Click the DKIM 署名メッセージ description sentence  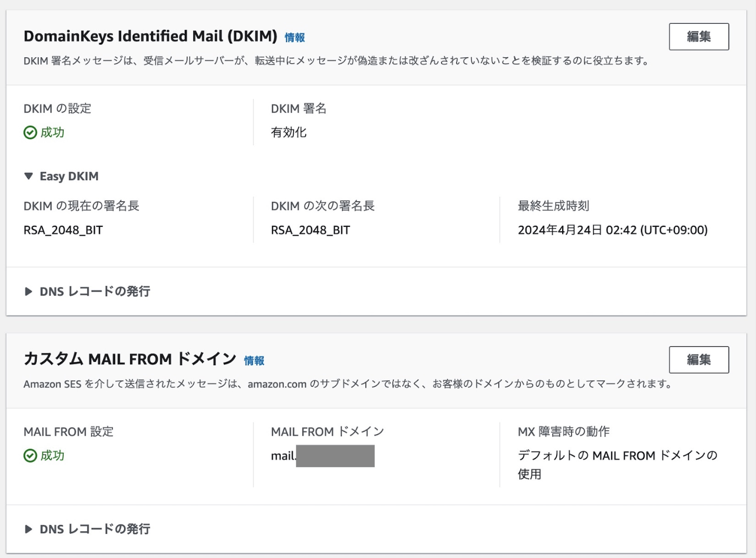click(x=336, y=60)
